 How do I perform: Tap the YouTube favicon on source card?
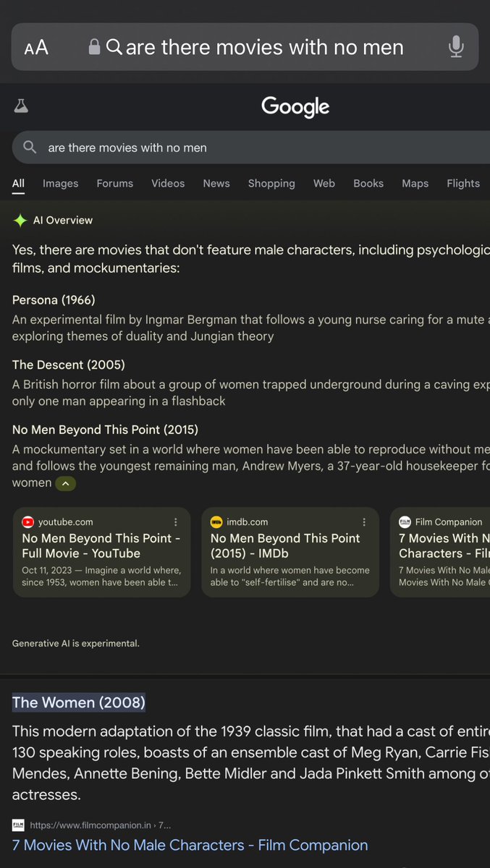tap(28, 522)
